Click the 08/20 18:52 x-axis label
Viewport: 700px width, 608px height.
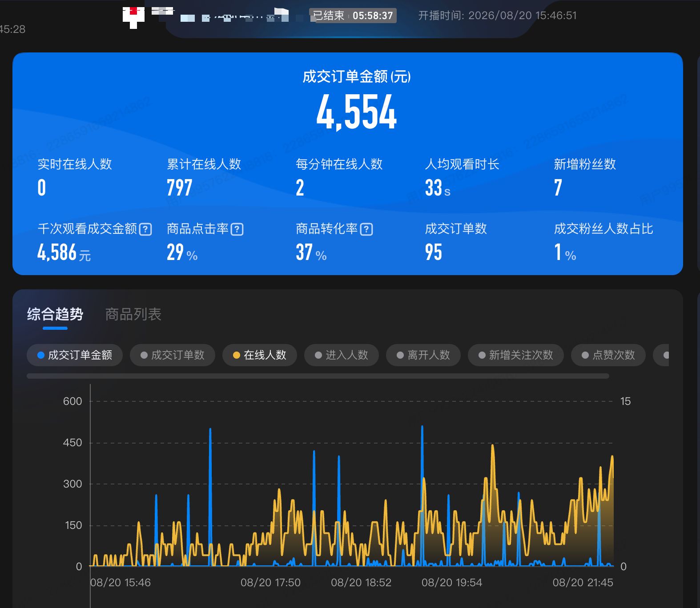[x=361, y=582]
